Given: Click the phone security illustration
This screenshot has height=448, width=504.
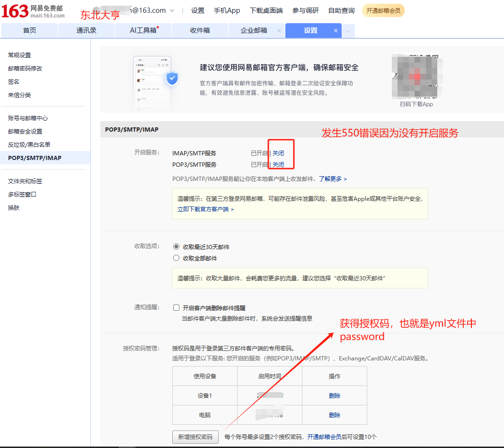Looking at the screenshot, I should click(156, 84).
